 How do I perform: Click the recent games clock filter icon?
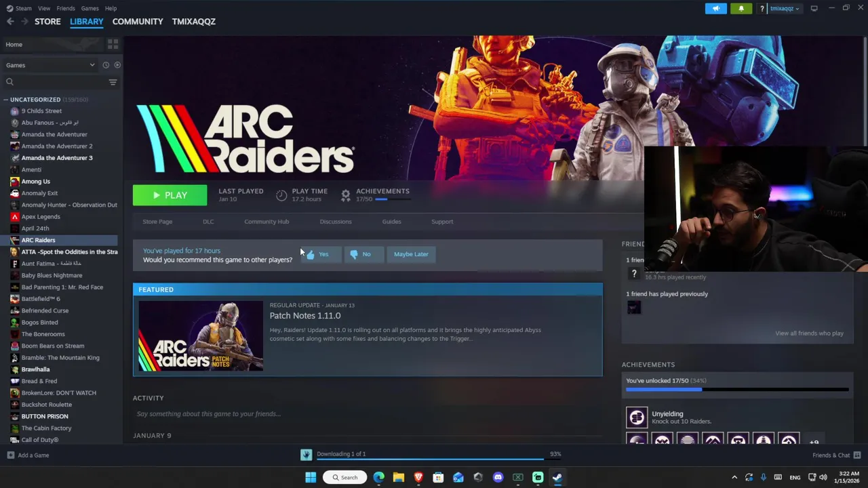[x=106, y=65]
